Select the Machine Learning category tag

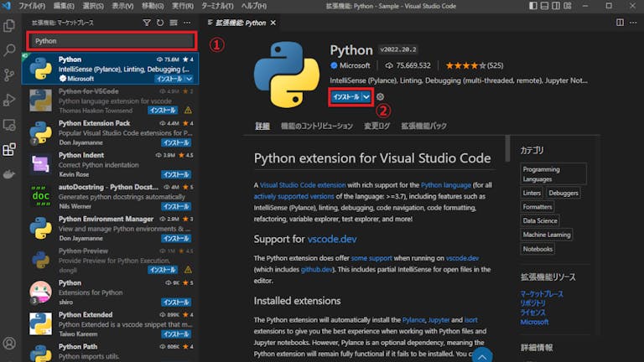546,235
